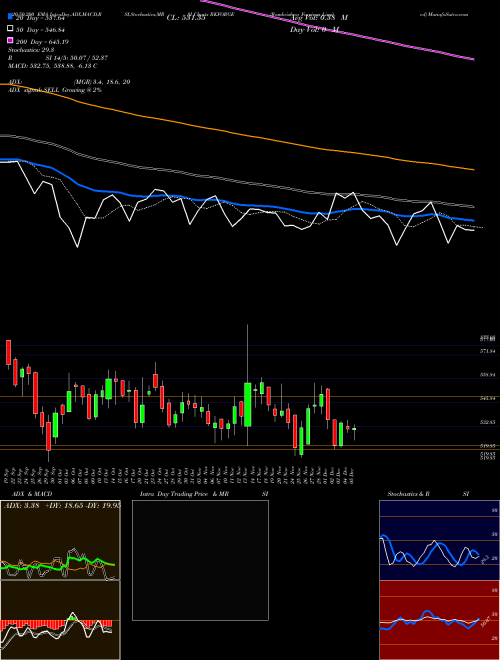This screenshot has width=500, height=660.
Task: Click the magenta 200 Day EMA legend swatch
Action: tap(10, 41)
